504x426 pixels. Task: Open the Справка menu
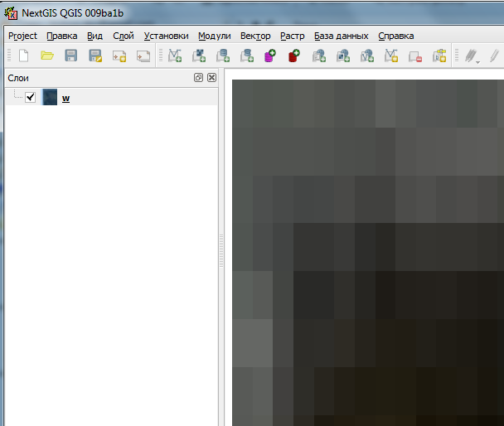(396, 36)
